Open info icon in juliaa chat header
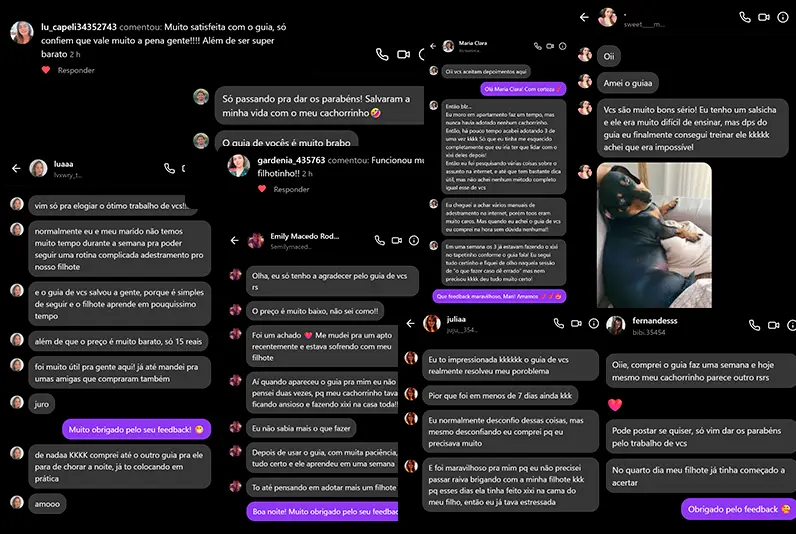 [x=593, y=323]
